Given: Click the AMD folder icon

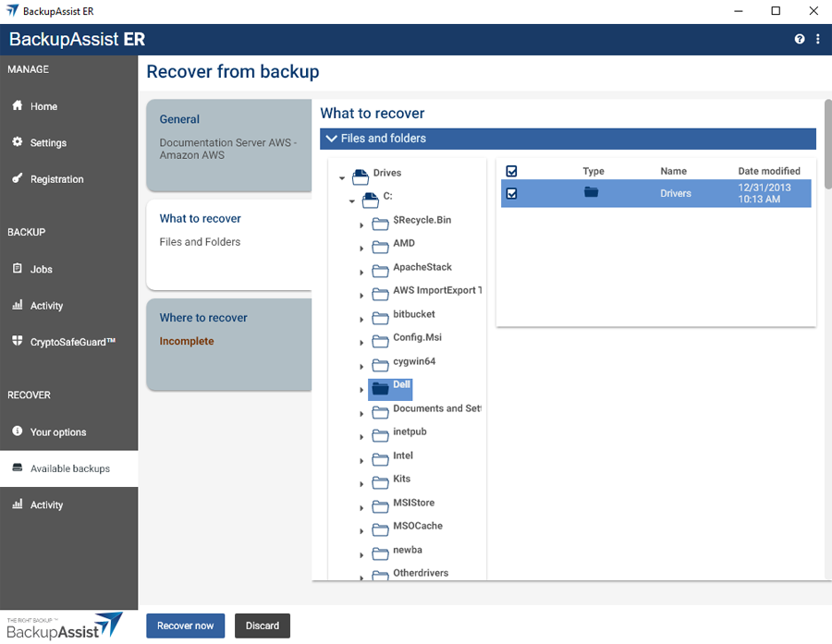Looking at the screenshot, I should pos(380,248).
